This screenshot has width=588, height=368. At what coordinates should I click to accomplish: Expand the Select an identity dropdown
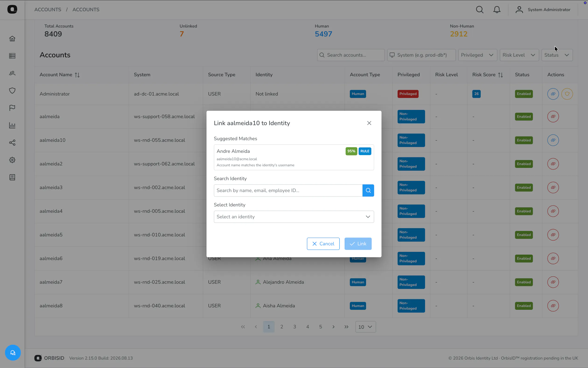click(294, 217)
